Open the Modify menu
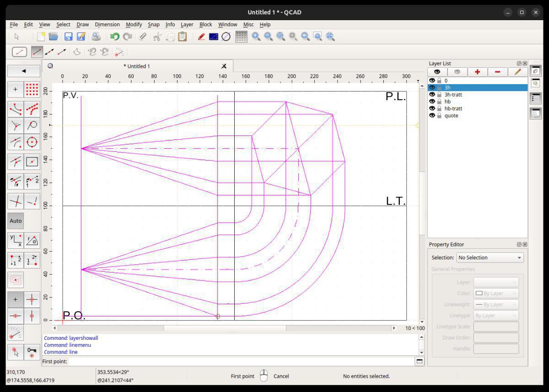This screenshot has height=392, width=549. (134, 24)
